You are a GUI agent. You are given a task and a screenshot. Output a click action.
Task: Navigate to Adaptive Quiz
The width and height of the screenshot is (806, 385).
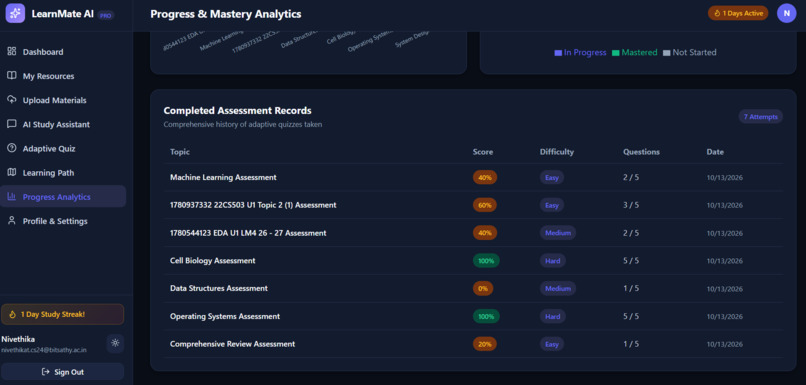[63, 149]
